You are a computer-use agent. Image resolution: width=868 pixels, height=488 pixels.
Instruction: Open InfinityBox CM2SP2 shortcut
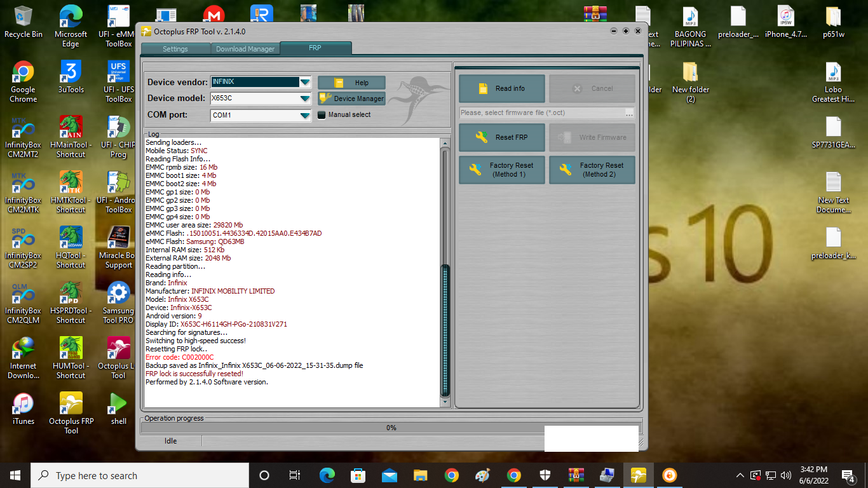[x=24, y=247]
